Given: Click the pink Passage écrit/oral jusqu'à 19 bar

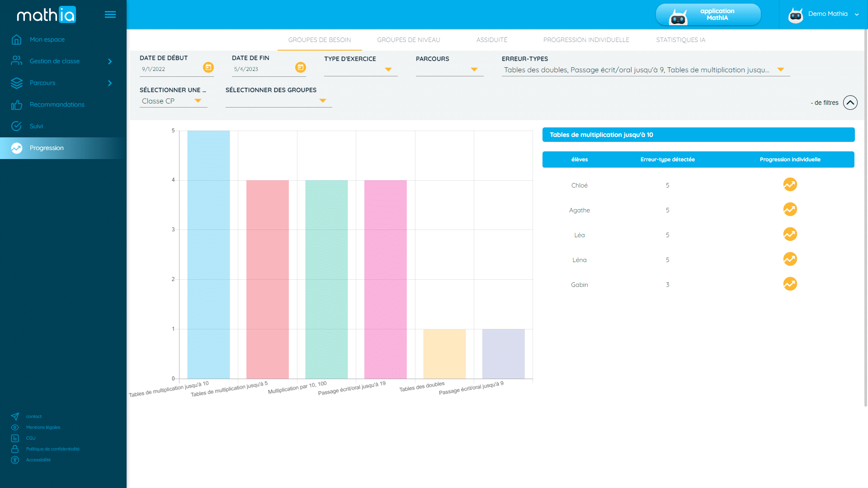Looking at the screenshot, I should tap(385, 279).
